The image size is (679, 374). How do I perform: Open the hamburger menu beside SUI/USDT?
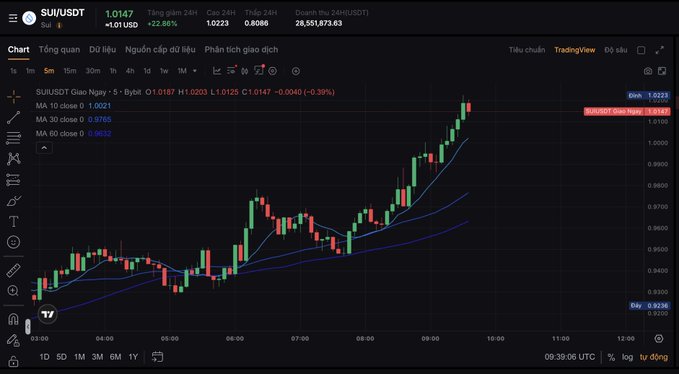[x=13, y=18]
